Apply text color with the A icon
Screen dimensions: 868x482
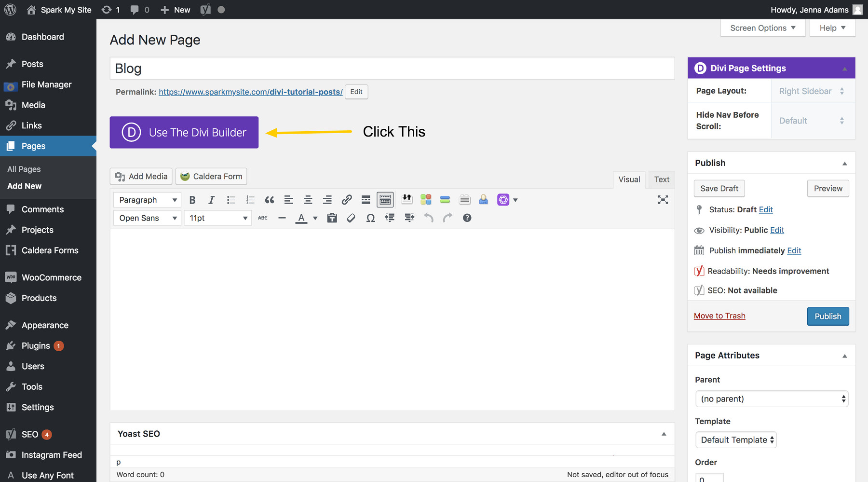coord(301,218)
